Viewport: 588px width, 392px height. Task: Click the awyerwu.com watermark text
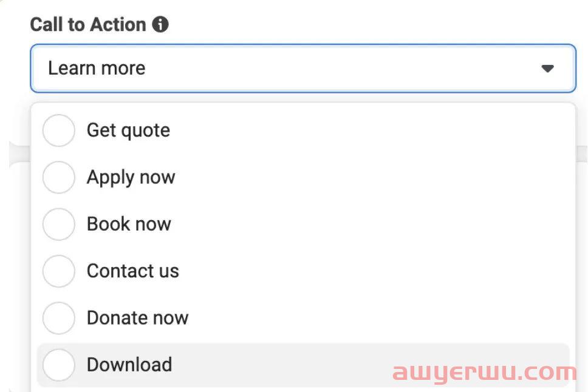click(x=484, y=371)
